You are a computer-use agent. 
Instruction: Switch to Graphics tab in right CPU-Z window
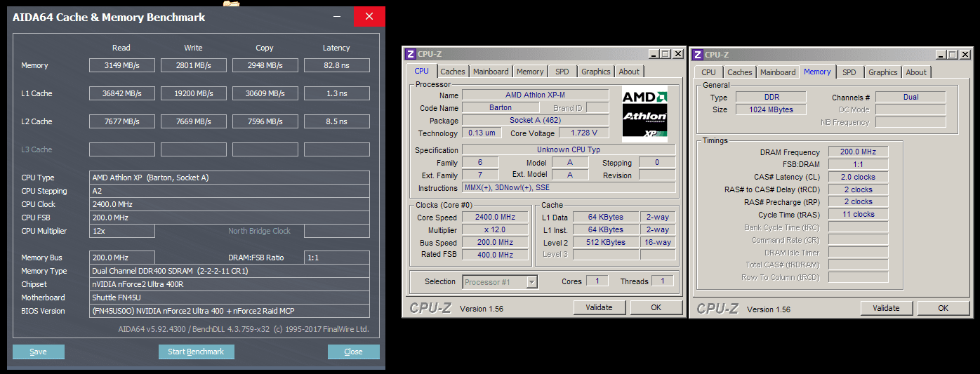click(883, 72)
